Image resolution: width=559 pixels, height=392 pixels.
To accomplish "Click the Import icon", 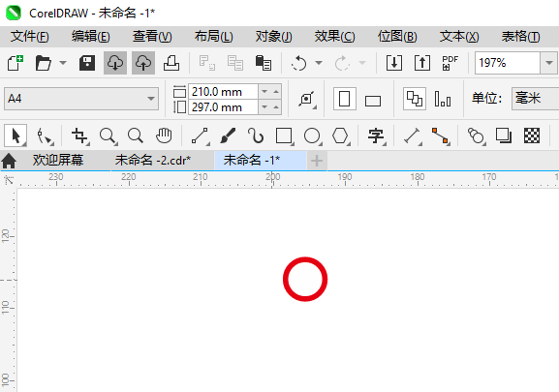I will (394, 63).
